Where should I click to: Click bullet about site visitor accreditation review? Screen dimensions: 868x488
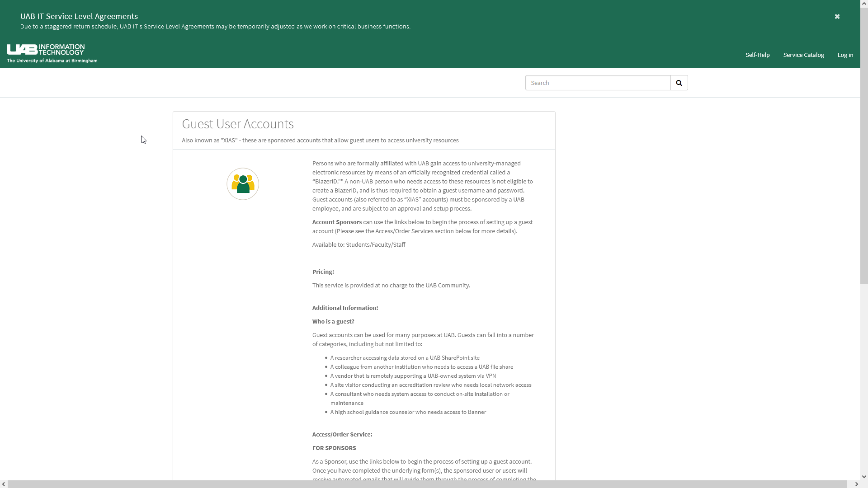point(430,385)
